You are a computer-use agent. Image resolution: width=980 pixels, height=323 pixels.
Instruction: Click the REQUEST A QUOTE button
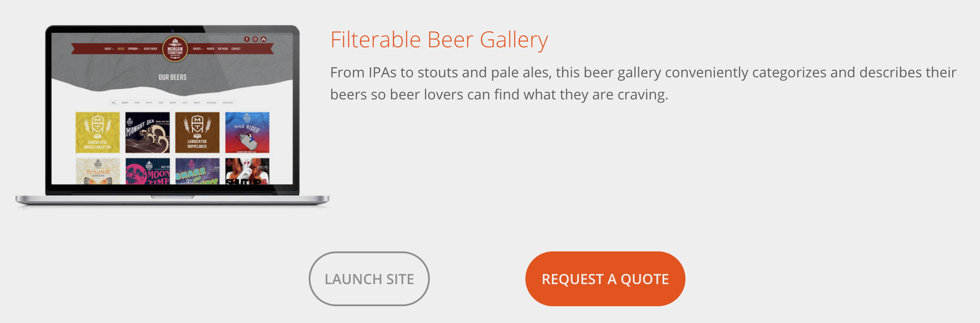tap(605, 279)
